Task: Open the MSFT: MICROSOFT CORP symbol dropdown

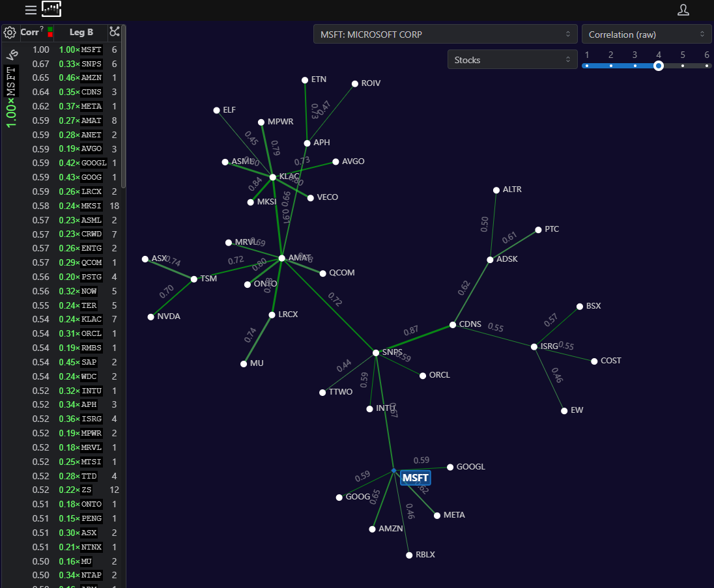Action: coord(445,35)
